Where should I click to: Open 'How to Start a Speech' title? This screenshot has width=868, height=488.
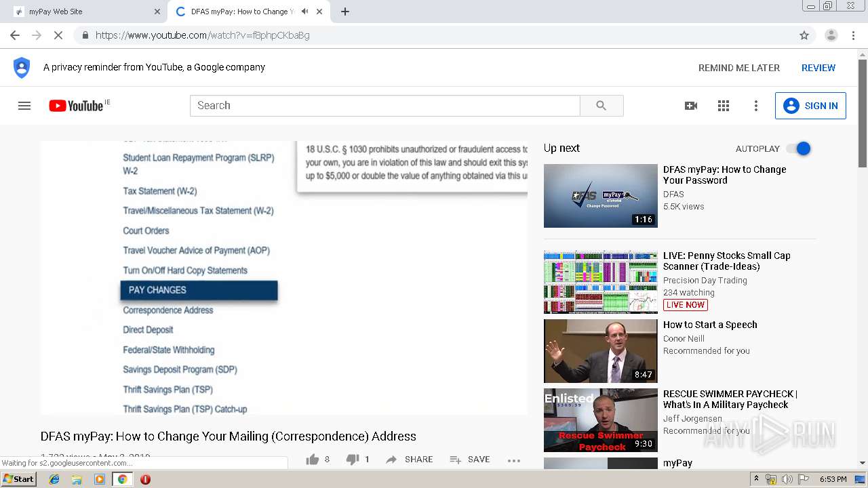tap(710, 325)
